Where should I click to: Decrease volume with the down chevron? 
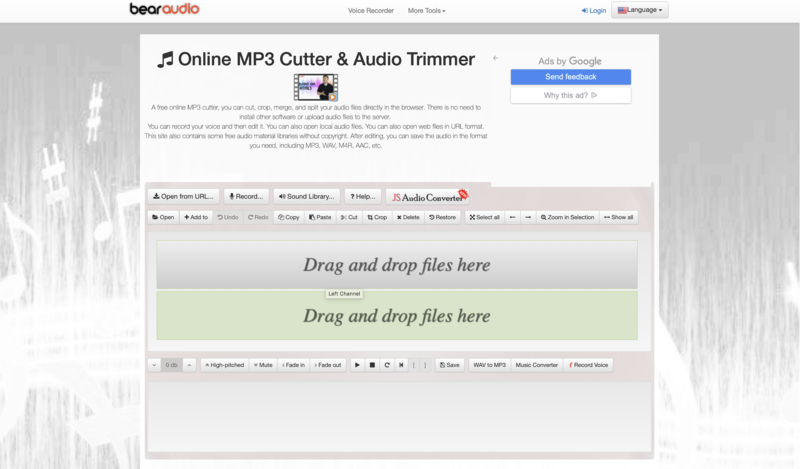tap(154, 365)
